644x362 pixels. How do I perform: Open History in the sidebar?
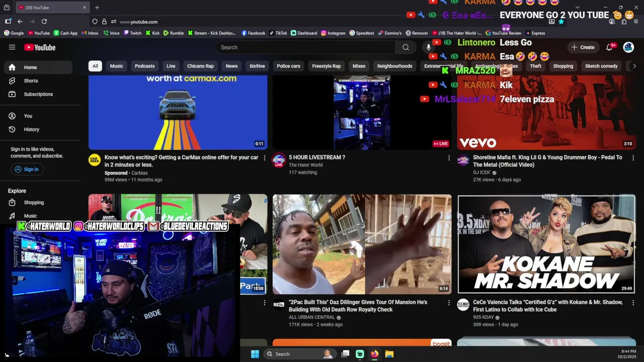click(31, 129)
